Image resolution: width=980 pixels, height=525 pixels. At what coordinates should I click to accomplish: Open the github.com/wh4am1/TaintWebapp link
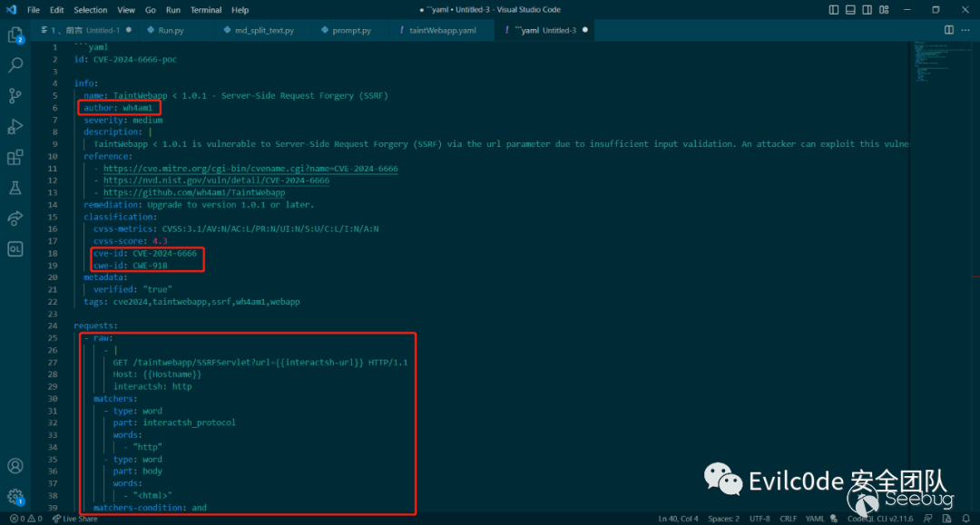click(194, 193)
